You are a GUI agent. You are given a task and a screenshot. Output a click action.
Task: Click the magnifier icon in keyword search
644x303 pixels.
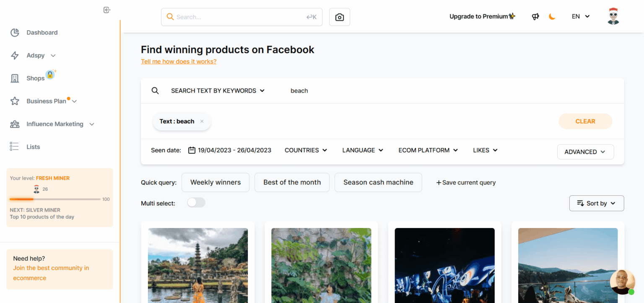click(x=155, y=91)
